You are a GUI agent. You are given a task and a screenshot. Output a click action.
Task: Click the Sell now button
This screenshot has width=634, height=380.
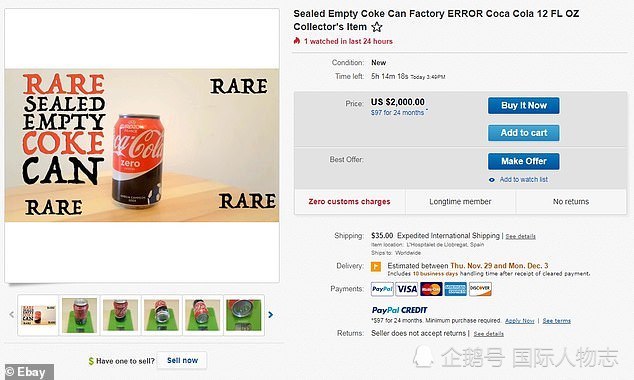click(182, 360)
